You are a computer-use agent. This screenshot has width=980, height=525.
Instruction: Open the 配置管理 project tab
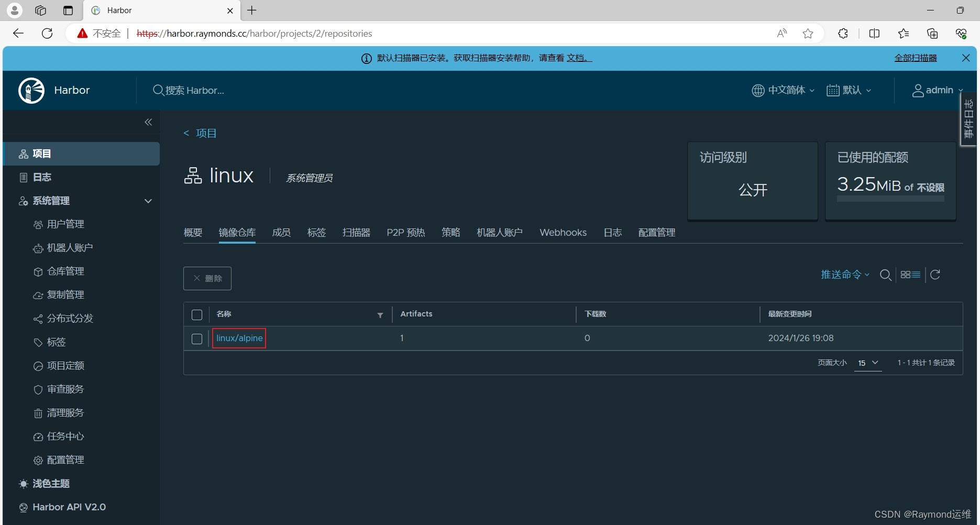pos(657,233)
